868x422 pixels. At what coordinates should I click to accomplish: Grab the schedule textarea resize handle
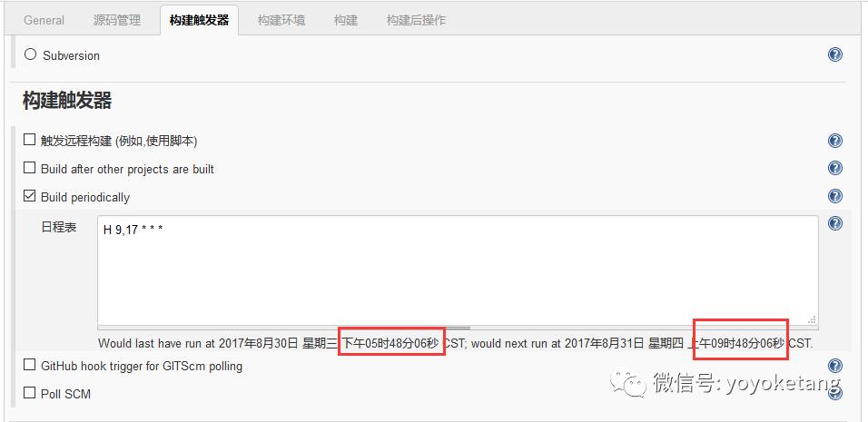coord(813,319)
